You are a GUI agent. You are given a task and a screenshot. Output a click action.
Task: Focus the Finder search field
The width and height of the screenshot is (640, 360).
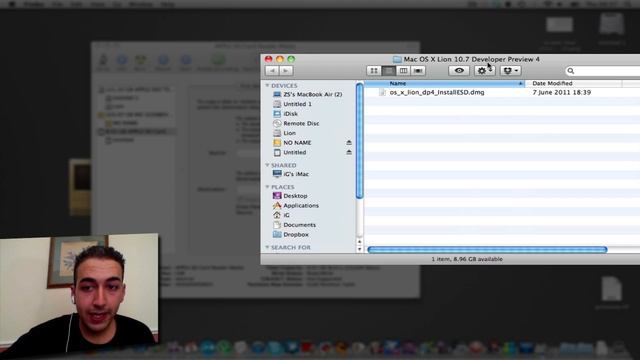tap(602, 71)
